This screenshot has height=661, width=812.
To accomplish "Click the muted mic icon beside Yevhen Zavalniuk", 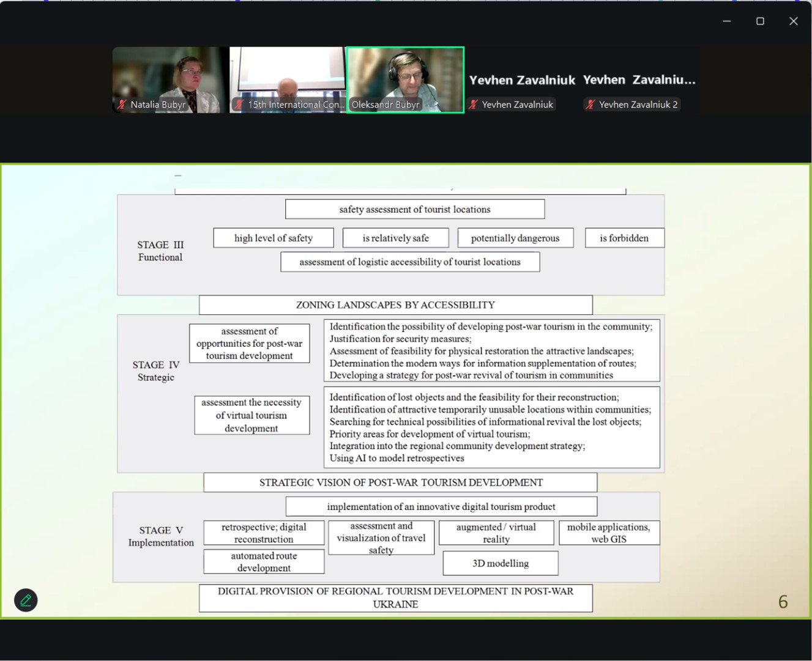I will [x=474, y=105].
